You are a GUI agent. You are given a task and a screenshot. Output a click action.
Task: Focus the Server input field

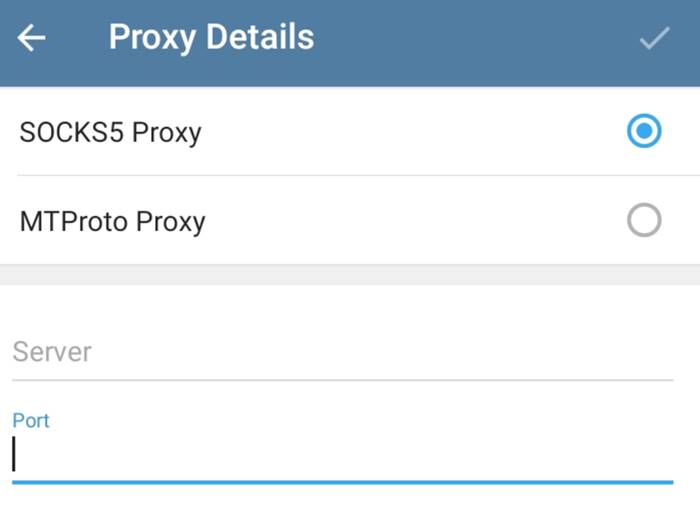pyautogui.click(x=342, y=352)
